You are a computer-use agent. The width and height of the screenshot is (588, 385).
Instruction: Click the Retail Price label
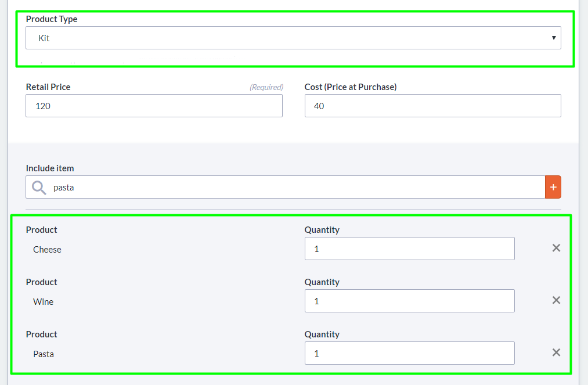pyautogui.click(x=48, y=87)
